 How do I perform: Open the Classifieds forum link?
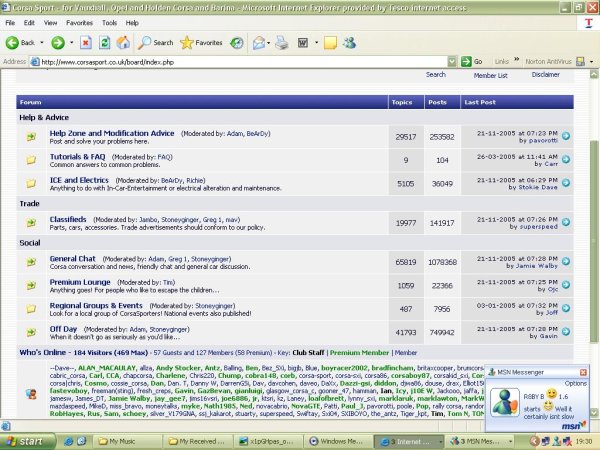coord(68,218)
